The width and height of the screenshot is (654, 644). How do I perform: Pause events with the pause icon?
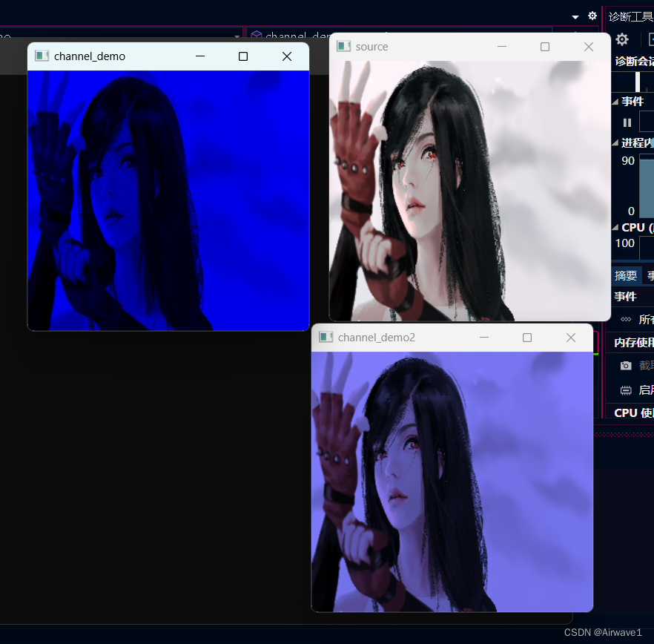click(627, 122)
